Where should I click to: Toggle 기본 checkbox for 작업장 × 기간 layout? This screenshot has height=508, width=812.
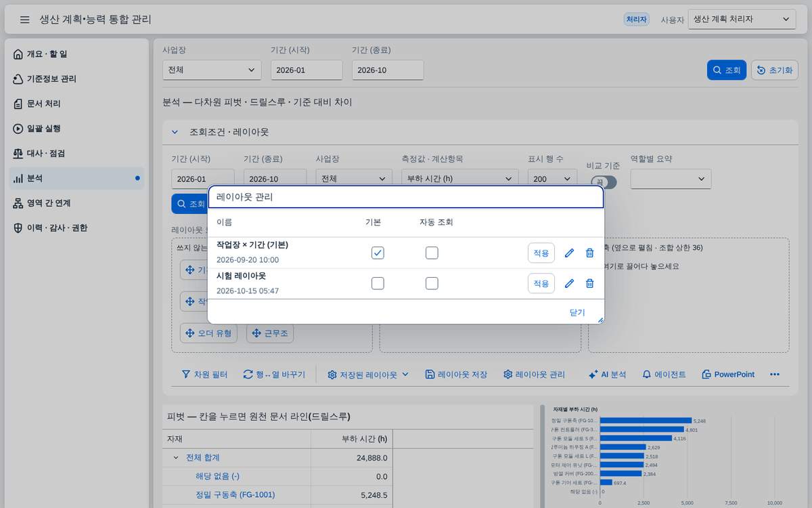[378, 253]
